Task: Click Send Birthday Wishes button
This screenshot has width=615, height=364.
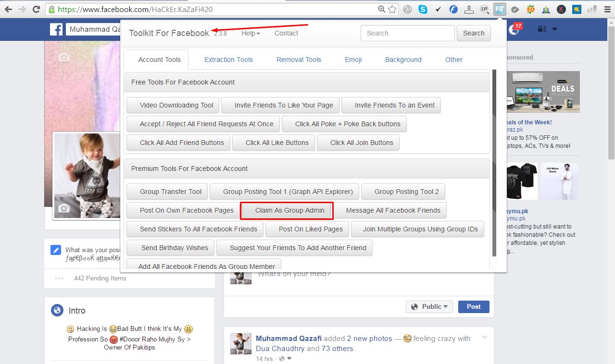Action: point(171,248)
